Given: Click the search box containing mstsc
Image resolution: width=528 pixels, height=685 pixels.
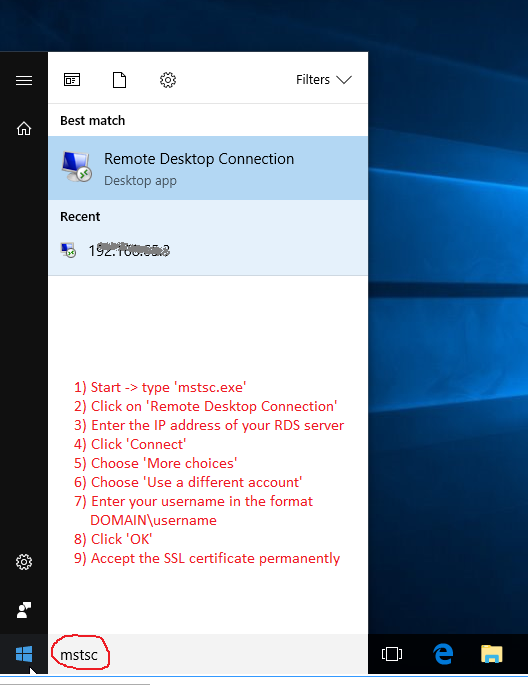Looking at the screenshot, I should [x=208, y=654].
